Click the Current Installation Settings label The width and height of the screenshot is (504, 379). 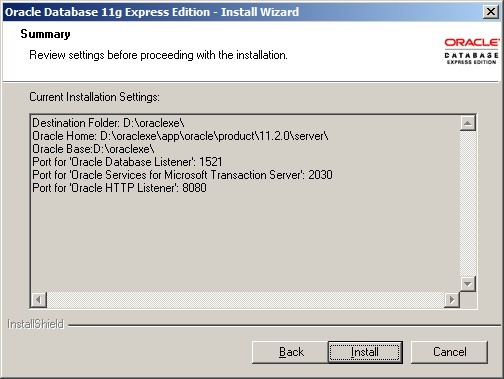[x=95, y=97]
